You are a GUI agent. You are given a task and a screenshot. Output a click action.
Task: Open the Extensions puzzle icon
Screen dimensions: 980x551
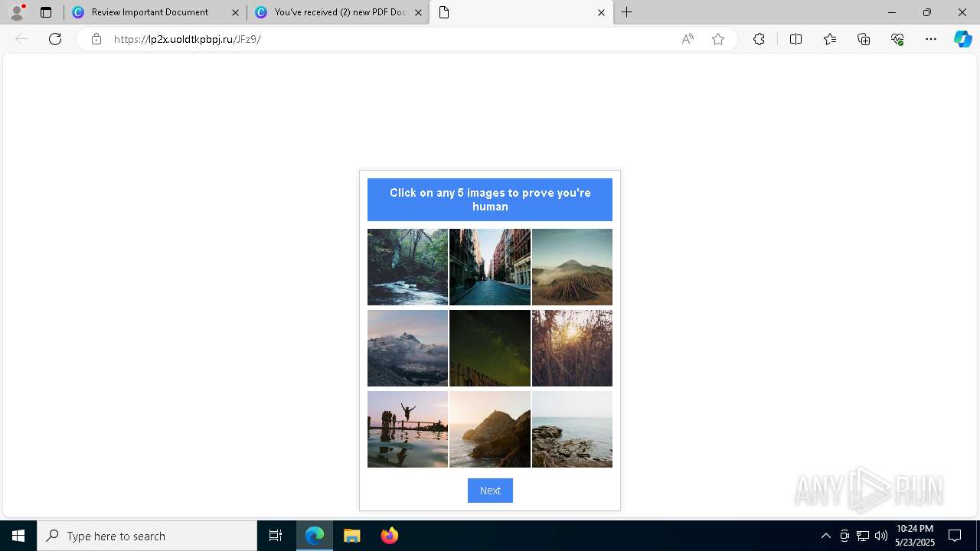pos(759,39)
